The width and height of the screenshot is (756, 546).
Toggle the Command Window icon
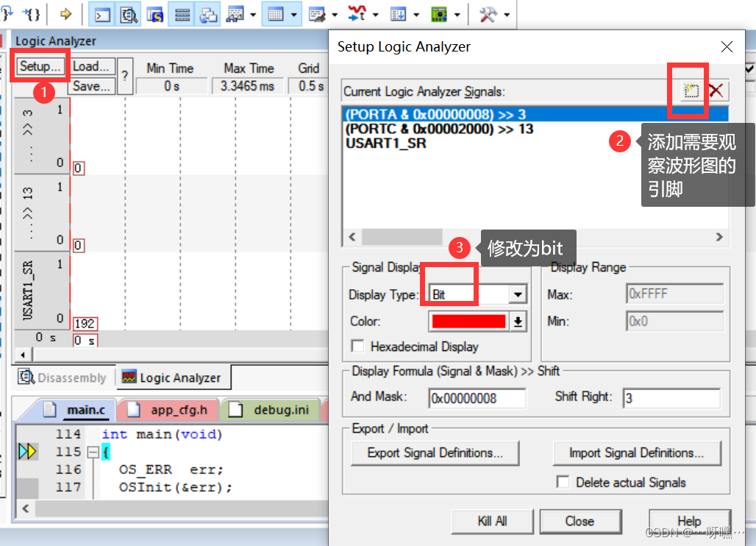click(101, 15)
